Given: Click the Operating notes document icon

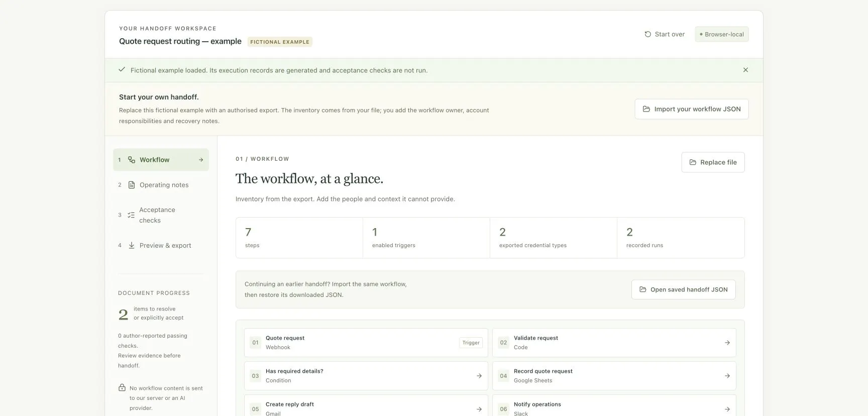Looking at the screenshot, I should click(x=132, y=185).
